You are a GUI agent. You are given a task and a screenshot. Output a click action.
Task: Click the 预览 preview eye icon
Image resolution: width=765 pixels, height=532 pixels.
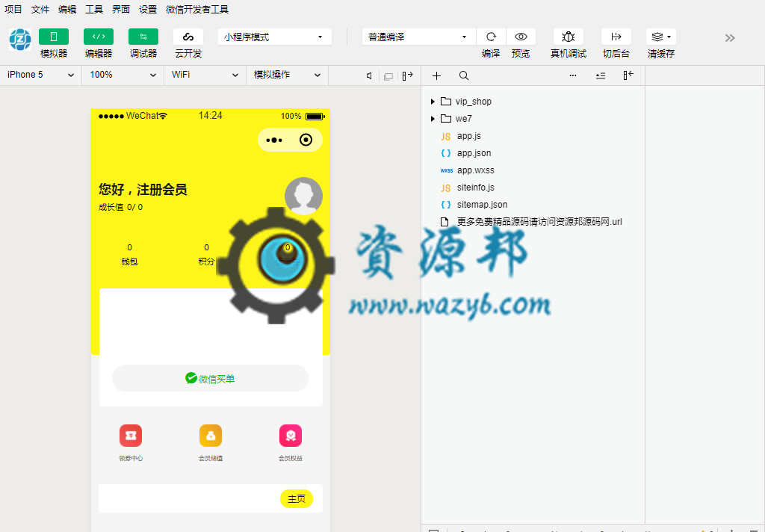pos(521,37)
